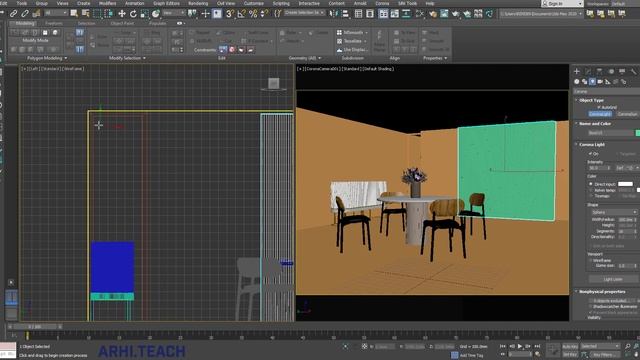Select the Link tool in main toolbar

pos(13,13)
